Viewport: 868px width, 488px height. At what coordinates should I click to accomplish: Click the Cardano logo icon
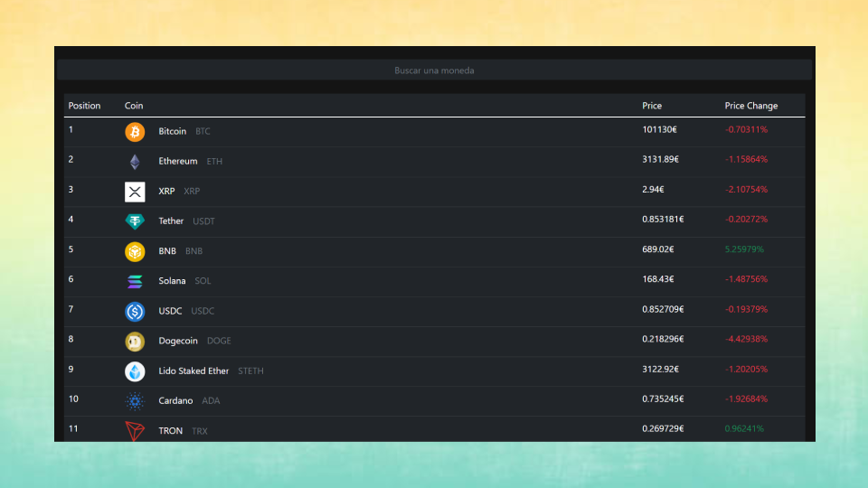coord(135,401)
